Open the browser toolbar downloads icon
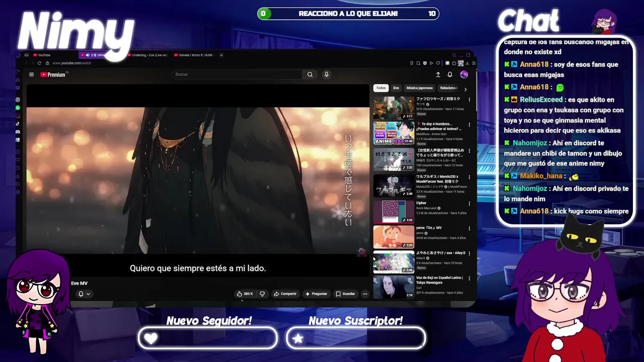This screenshot has width=644, height=362. 467,63
